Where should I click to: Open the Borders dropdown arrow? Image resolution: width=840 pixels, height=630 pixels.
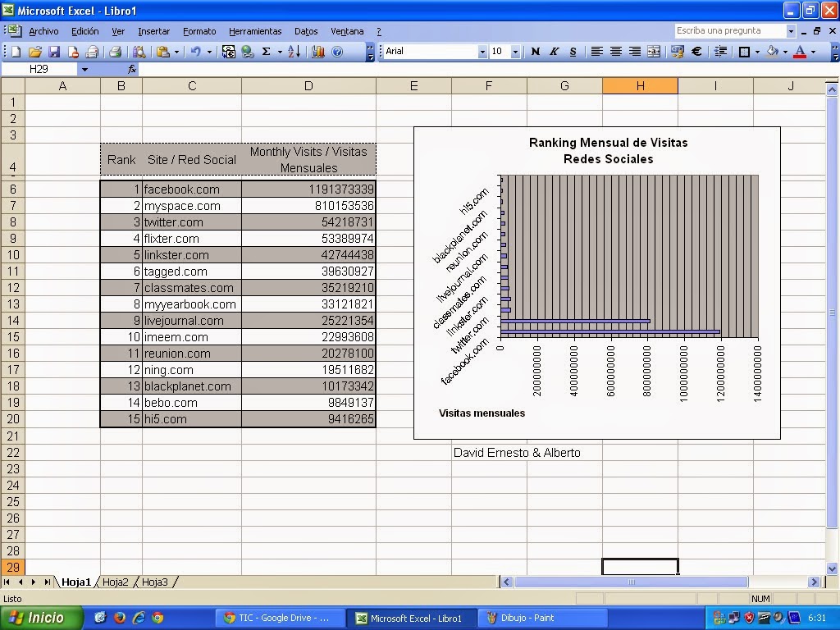point(757,52)
